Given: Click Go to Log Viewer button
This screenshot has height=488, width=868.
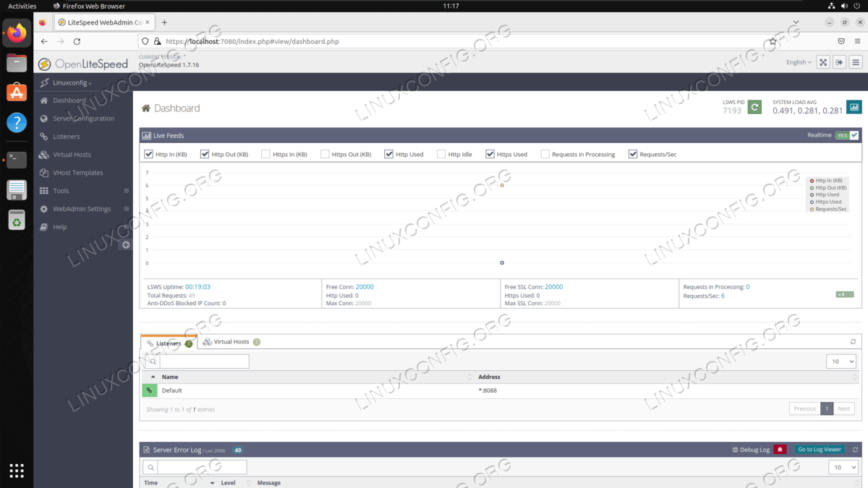Looking at the screenshot, I should tap(819, 450).
